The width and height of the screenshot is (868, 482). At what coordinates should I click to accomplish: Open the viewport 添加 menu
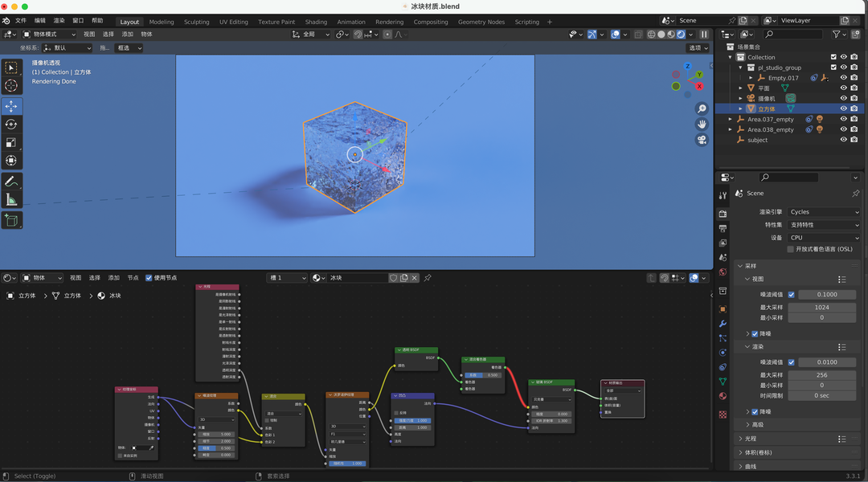click(x=127, y=35)
